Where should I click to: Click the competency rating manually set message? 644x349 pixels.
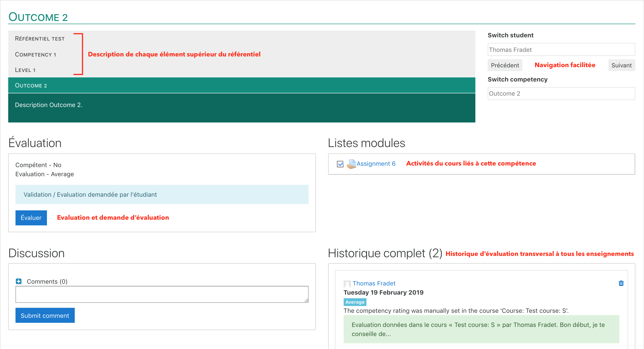(x=456, y=311)
